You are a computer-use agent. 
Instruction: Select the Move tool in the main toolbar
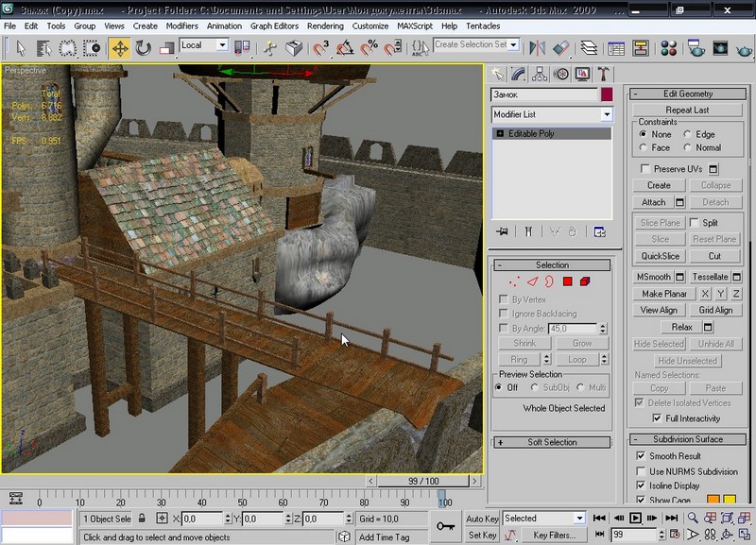(x=119, y=46)
